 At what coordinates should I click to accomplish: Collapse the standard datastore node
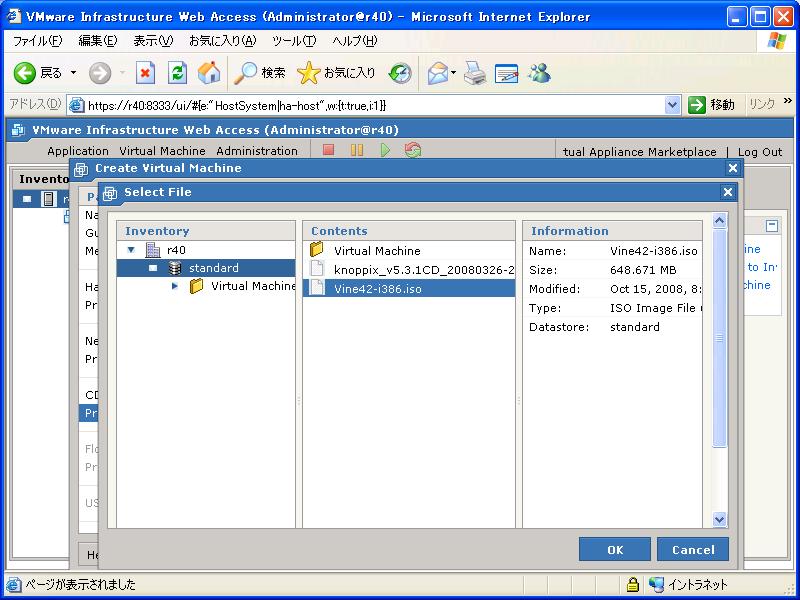coord(153,268)
